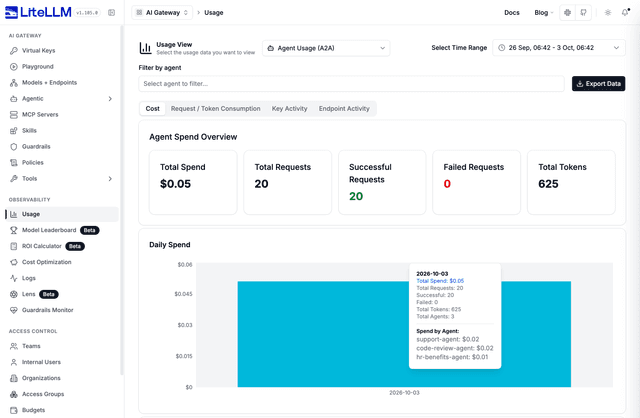640x418 pixels.
Task: Toggle light theme sun icon
Action: click(x=608, y=13)
